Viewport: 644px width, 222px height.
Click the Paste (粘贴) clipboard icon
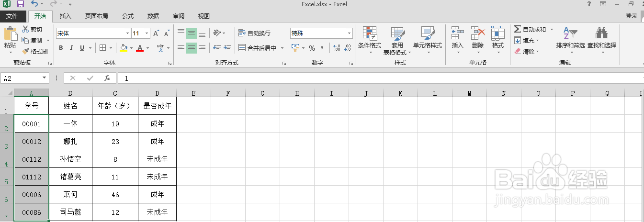10,33
